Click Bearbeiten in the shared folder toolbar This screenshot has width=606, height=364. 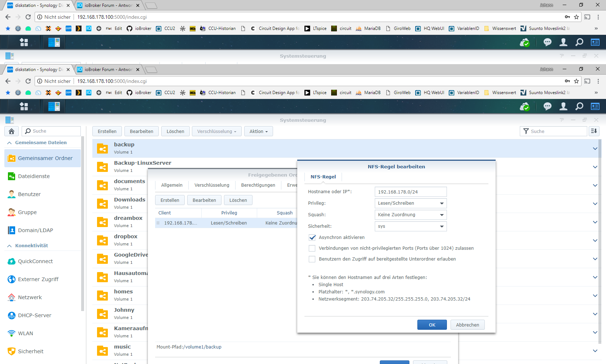click(141, 131)
